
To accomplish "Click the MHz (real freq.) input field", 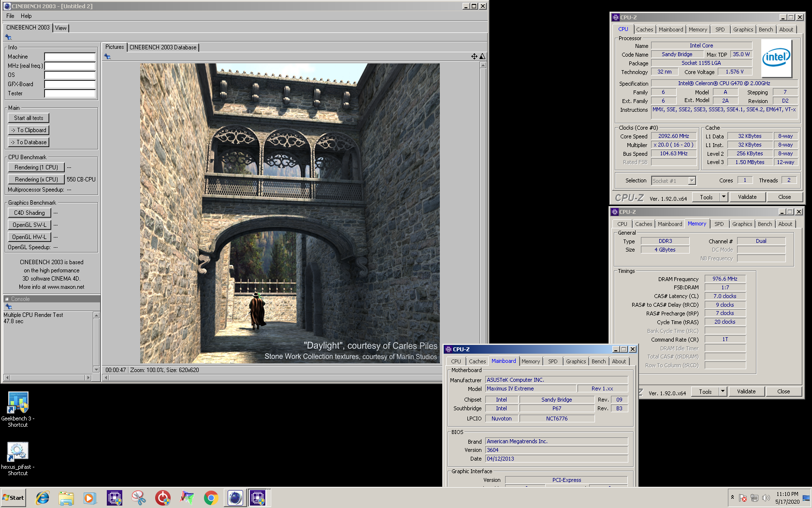I will tap(70, 66).
